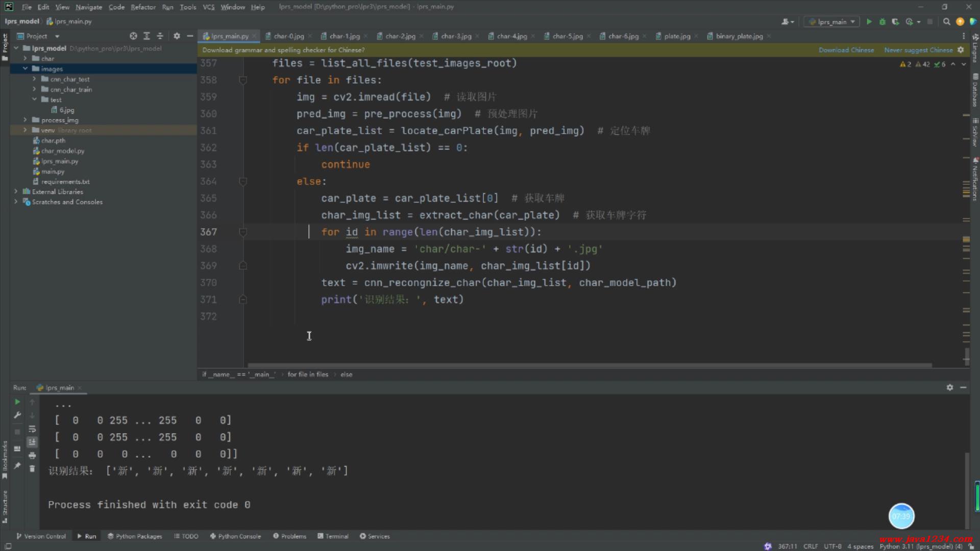Collapse the images folder in project tree
The image size is (980, 551).
coord(25,69)
